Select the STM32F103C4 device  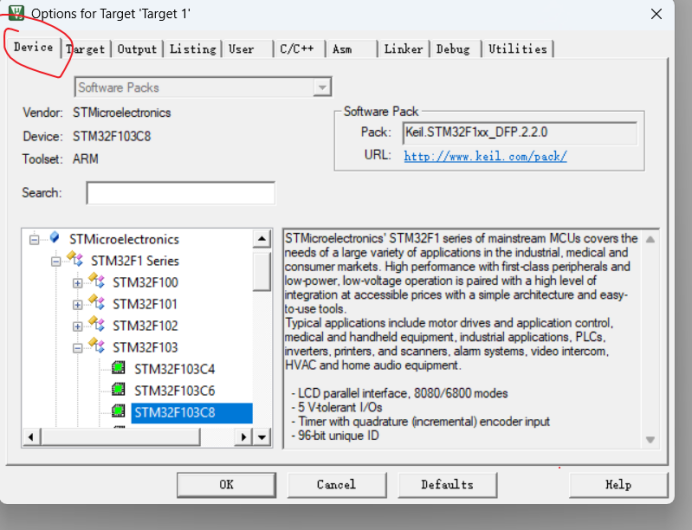pyautogui.click(x=175, y=369)
